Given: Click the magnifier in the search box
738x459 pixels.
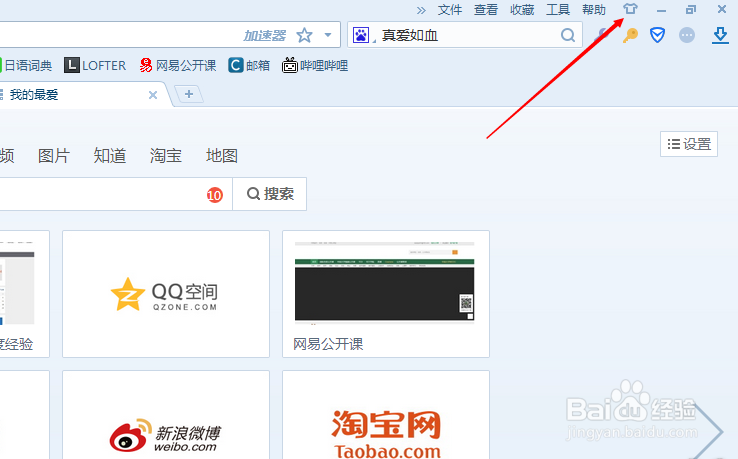Looking at the screenshot, I should 568,35.
